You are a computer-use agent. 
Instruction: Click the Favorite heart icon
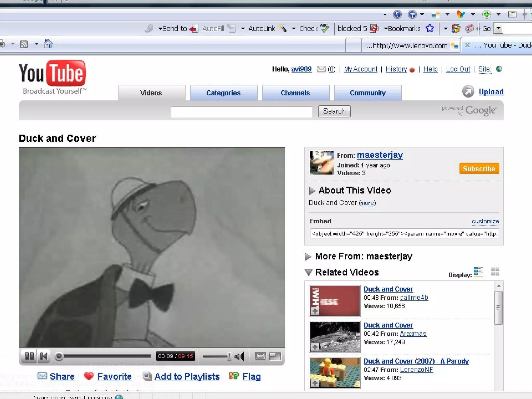(x=89, y=376)
